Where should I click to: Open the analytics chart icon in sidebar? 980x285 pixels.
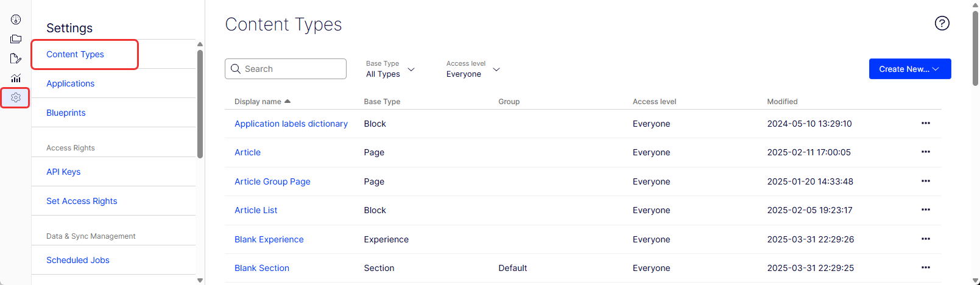16,78
